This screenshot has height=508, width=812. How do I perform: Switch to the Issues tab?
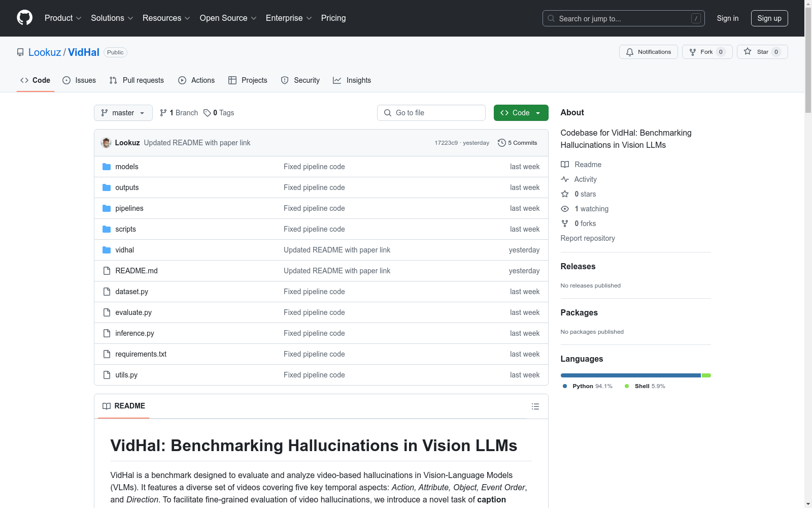(79, 80)
